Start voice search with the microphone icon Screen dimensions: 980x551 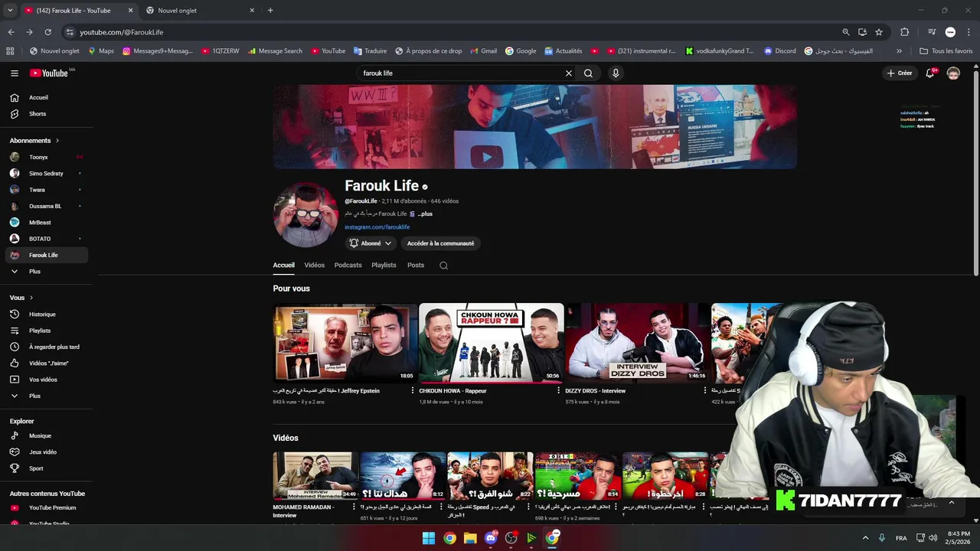coord(616,73)
